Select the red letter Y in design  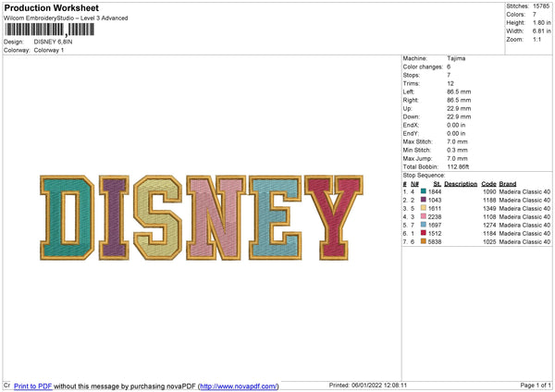pyautogui.click(x=334, y=217)
